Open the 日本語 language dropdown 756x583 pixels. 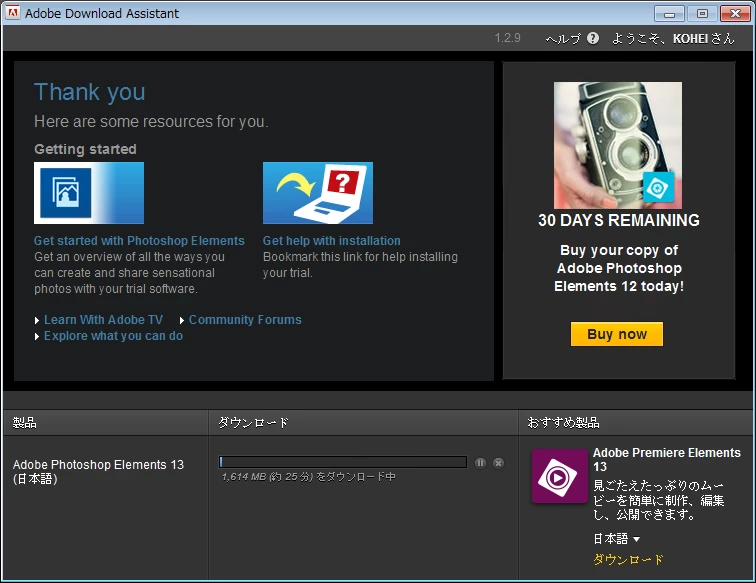pos(617,539)
